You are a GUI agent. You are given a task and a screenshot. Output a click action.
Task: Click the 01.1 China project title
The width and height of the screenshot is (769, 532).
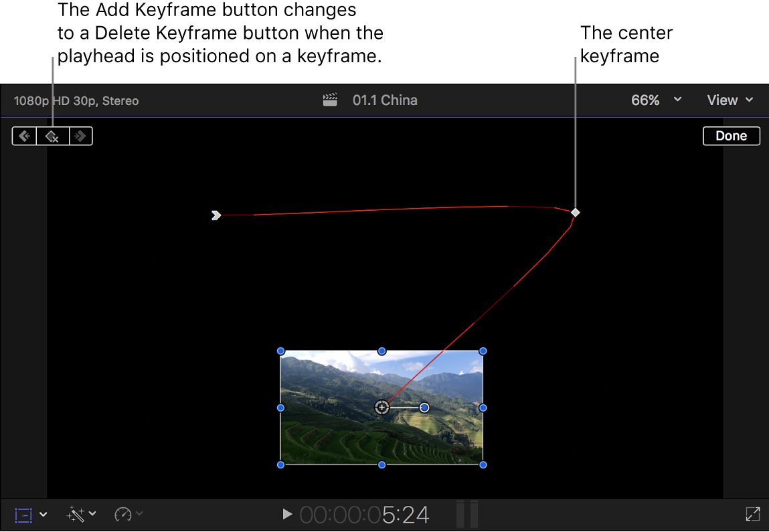385,100
